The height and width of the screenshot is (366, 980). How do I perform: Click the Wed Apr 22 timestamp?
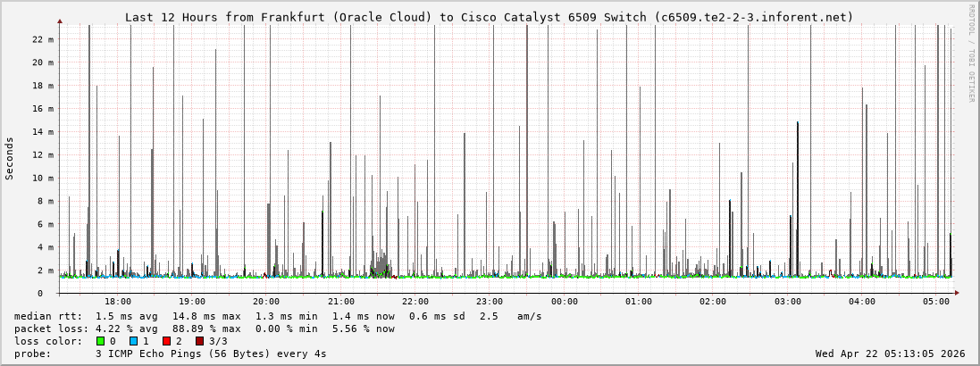(890, 354)
